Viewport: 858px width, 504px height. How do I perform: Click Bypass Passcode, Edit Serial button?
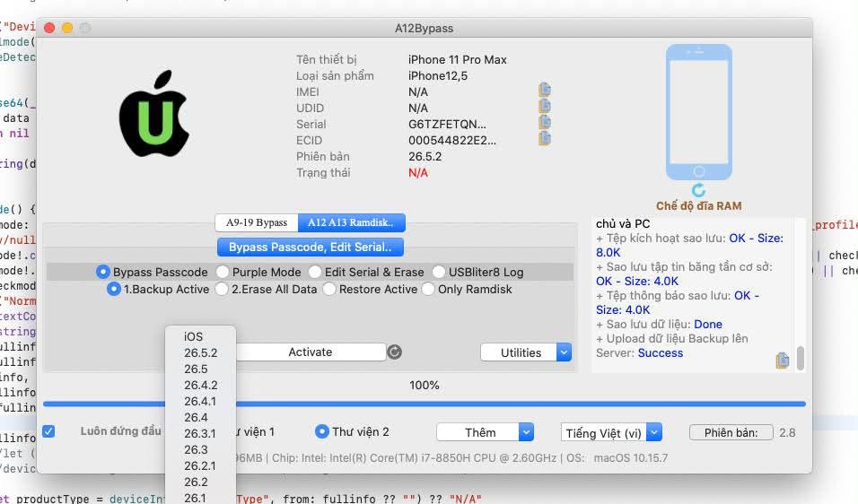[311, 248]
